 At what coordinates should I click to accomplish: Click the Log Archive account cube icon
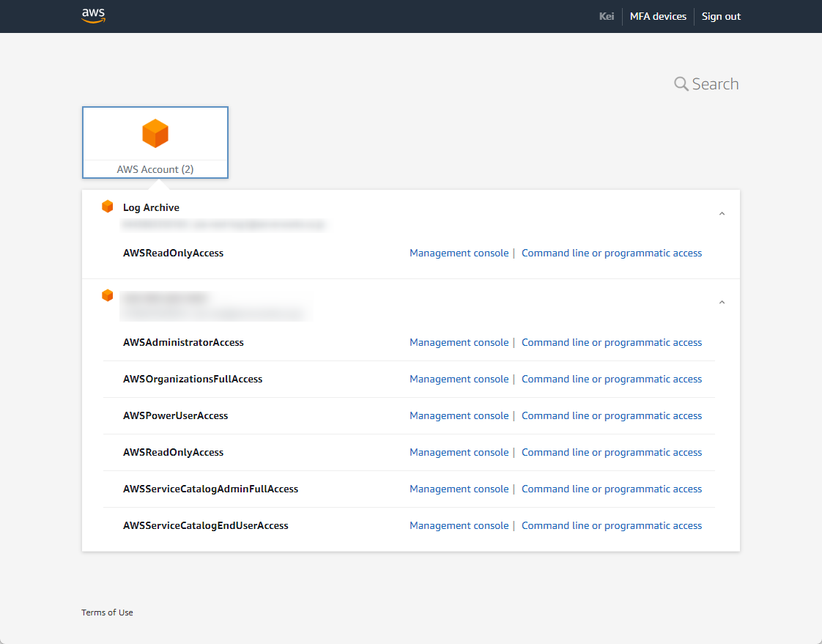(x=108, y=206)
